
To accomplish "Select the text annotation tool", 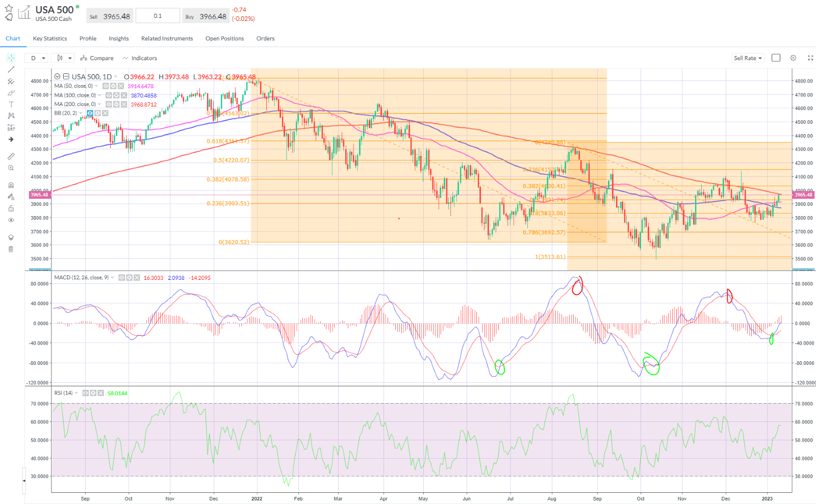I will 11,104.
